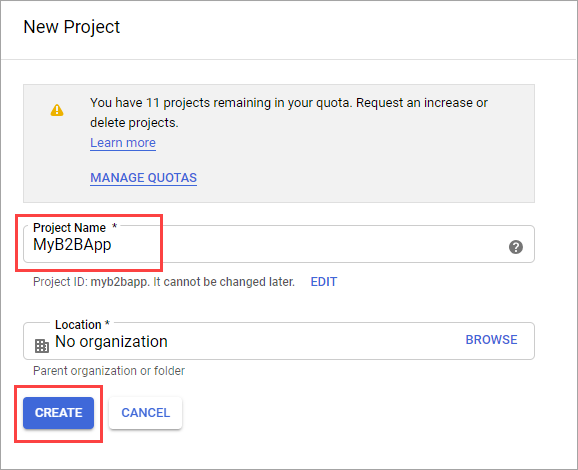578x470 pixels.
Task: Select the Location field showing No organization
Action: [x=279, y=341]
